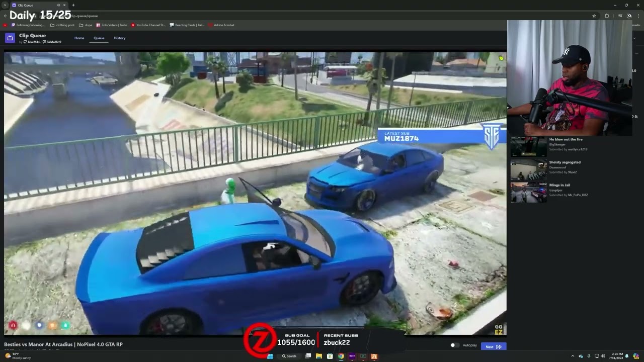Open the 'Reacting Cards | Trel...' bookmark
The width and height of the screenshot is (644, 362).
coord(187,25)
